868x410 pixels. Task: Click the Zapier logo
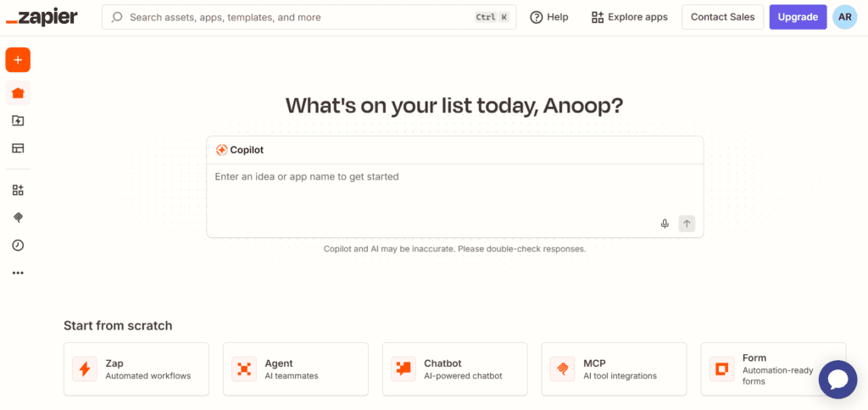pyautogui.click(x=42, y=17)
